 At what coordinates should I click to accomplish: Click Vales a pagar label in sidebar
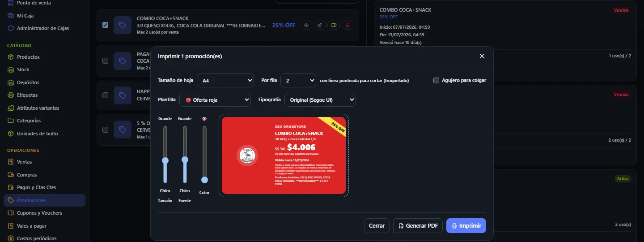[32, 226]
